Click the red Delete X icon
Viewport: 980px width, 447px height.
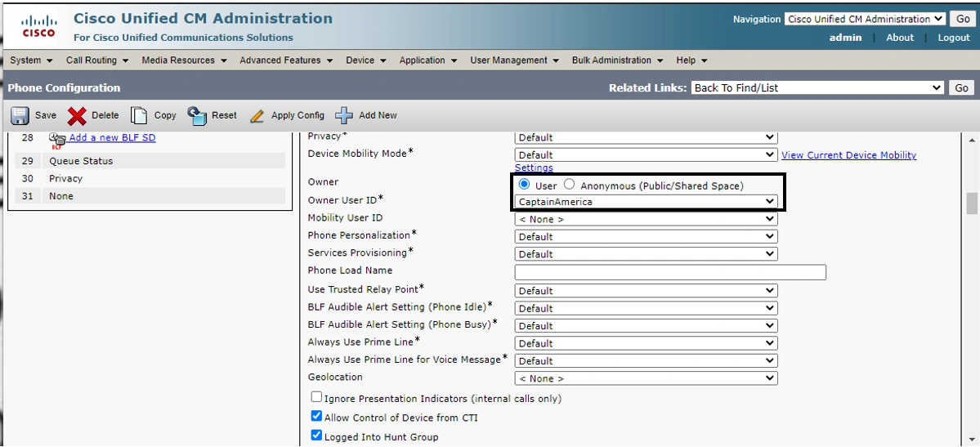(77, 116)
